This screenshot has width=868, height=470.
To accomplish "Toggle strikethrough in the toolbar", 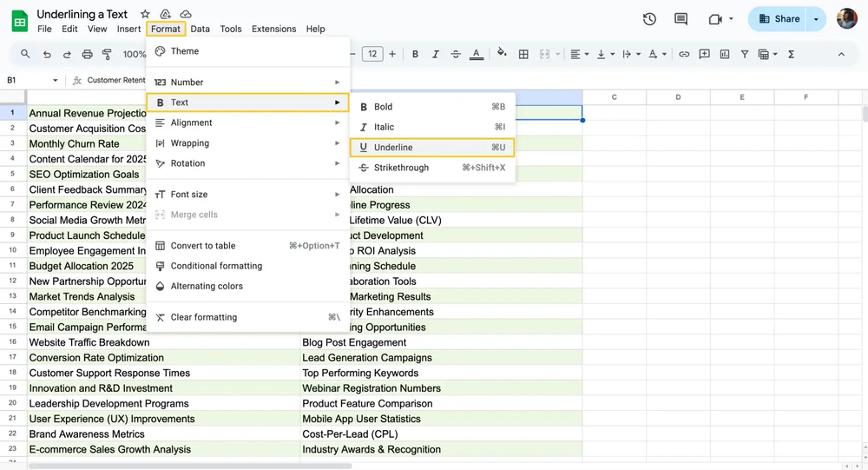I will click(456, 54).
